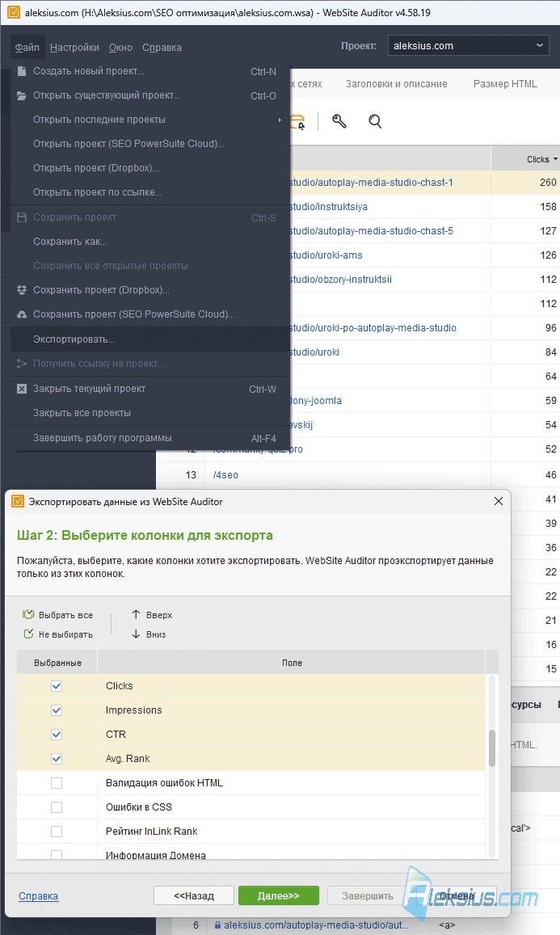Expand the Открыть последние проекты submenu arrow
560x935 pixels.
pos(280,120)
